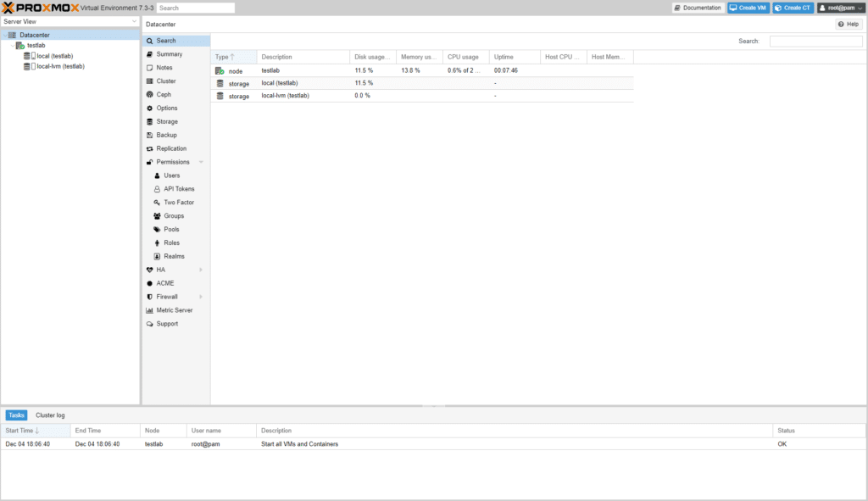
Task: Sort tasks by the Status column
Action: tap(819, 431)
